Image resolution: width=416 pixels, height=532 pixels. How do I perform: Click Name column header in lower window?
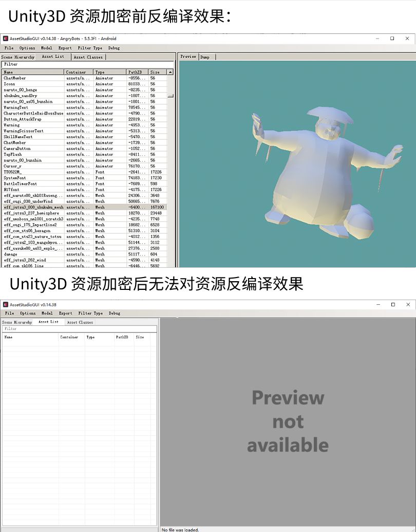[x=30, y=337]
